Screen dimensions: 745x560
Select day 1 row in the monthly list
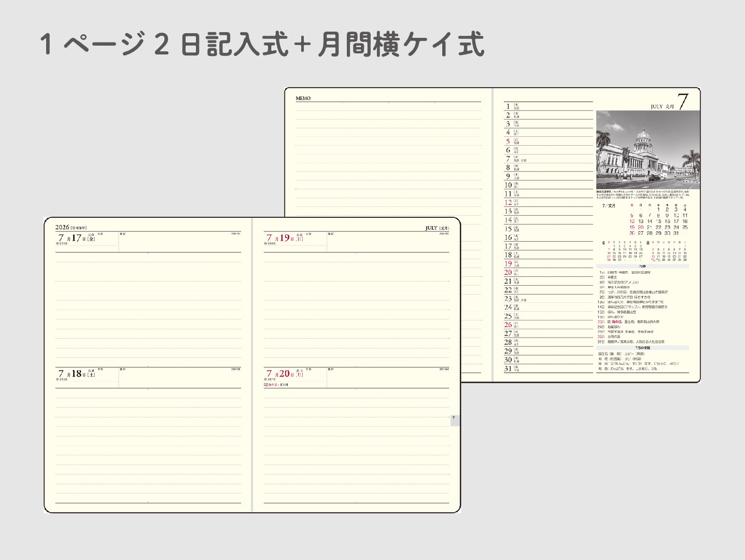549,106
